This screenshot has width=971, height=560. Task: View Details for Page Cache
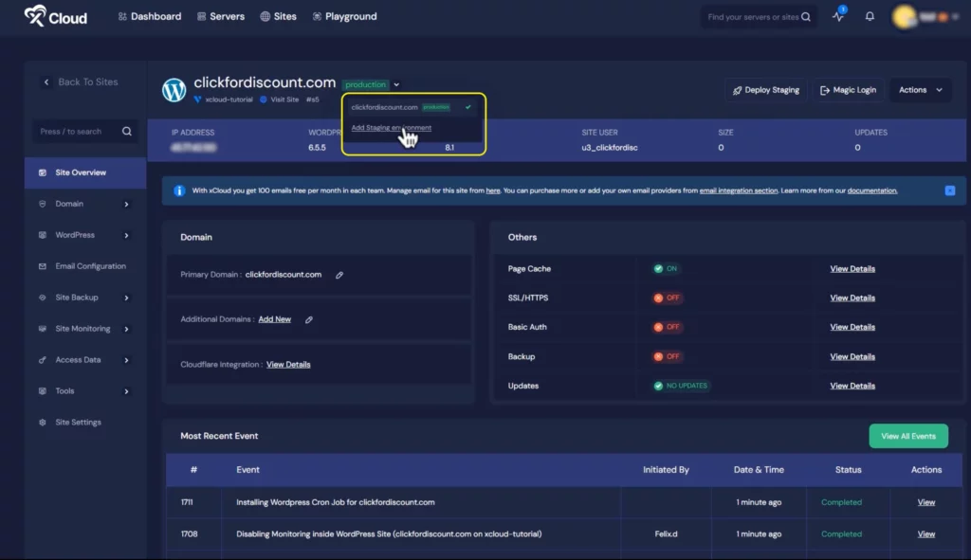pos(852,268)
